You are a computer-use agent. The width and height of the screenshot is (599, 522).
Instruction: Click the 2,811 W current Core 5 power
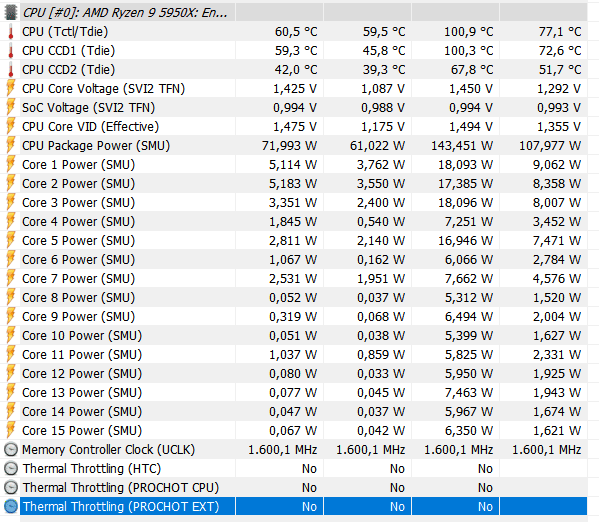[293, 240]
